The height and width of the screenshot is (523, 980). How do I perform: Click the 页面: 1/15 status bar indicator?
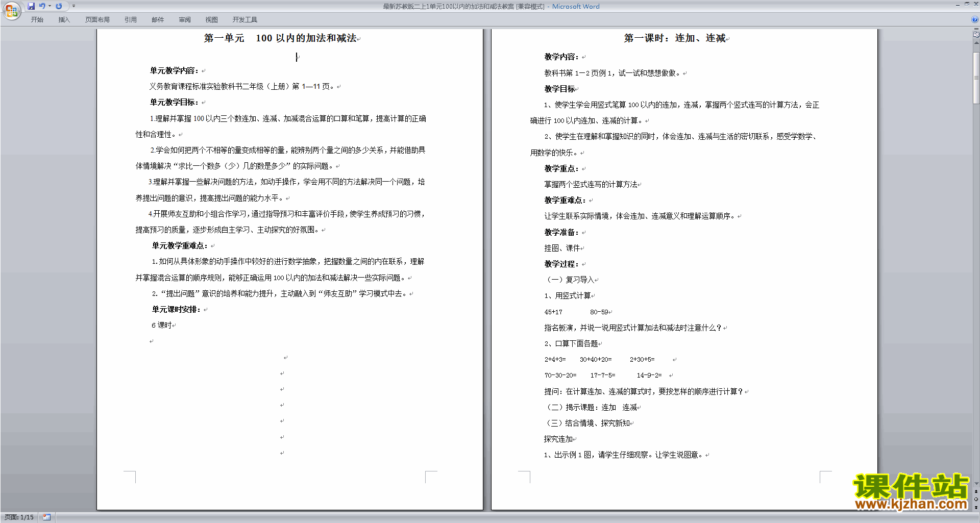click(19, 517)
